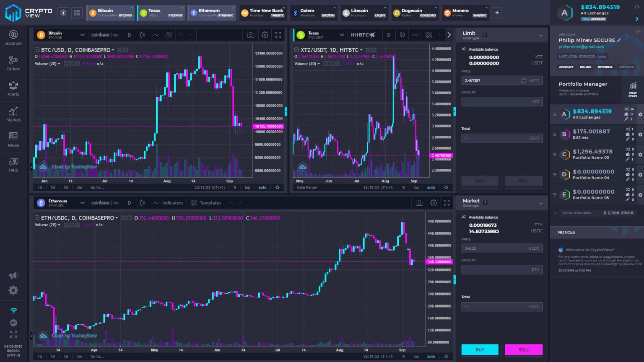This screenshot has width=644, height=362.
Task: Open Indicators on the Ethereum chart toolbar
Action: (x=172, y=203)
